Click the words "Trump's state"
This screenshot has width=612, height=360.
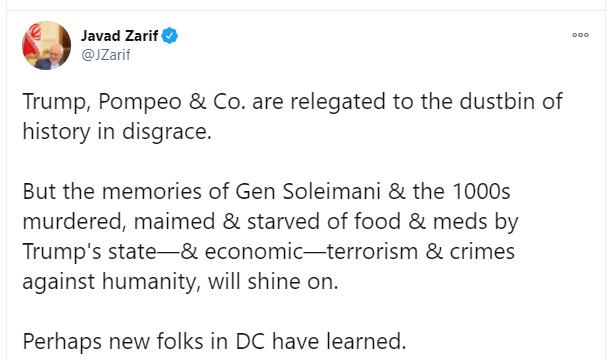pyautogui.click(x=89, y=251)
